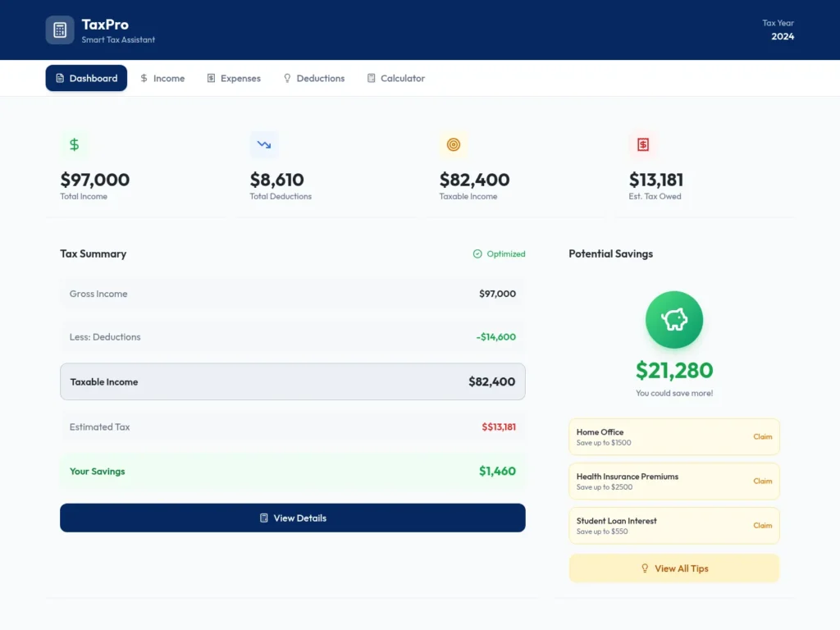The height and width of the screenshot is (630, 840).
Task: Select the $8,610 Total Deductions figure
Action: (277, 180)
